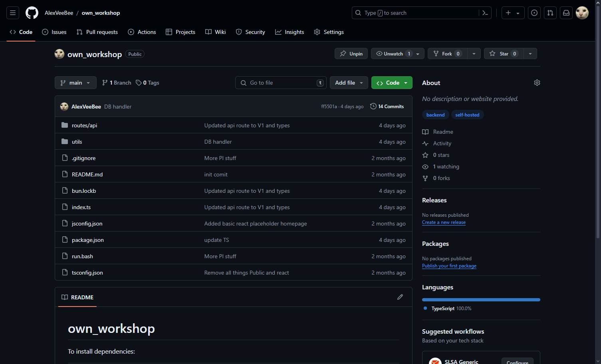The image size is (601, 364).
Task: Open pull requests icon in header
Action: coord(550,13)
